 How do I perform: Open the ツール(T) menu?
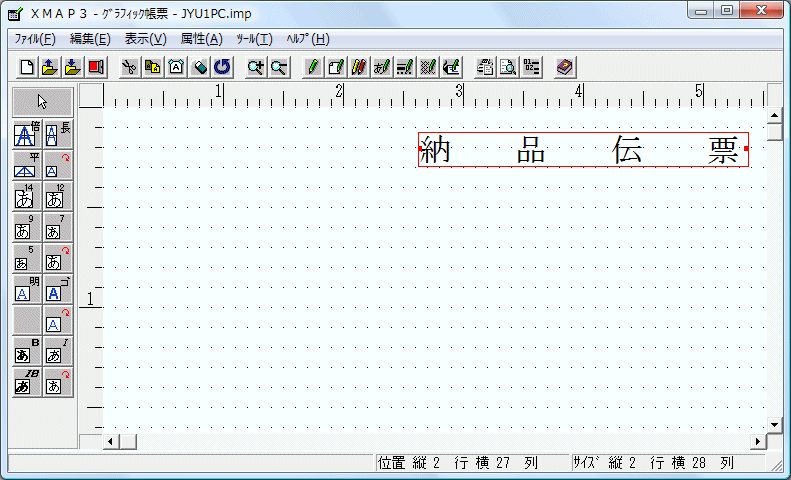[x=254, y=39]
